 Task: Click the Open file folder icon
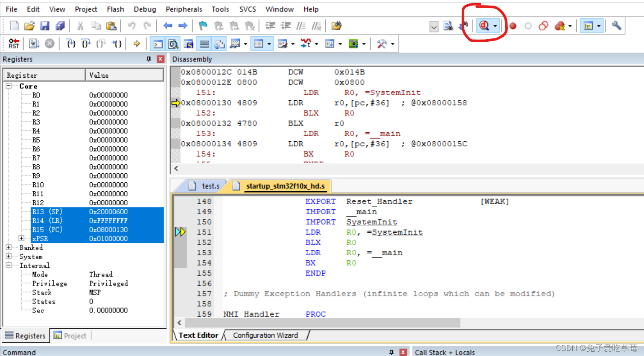coord(29,26)
